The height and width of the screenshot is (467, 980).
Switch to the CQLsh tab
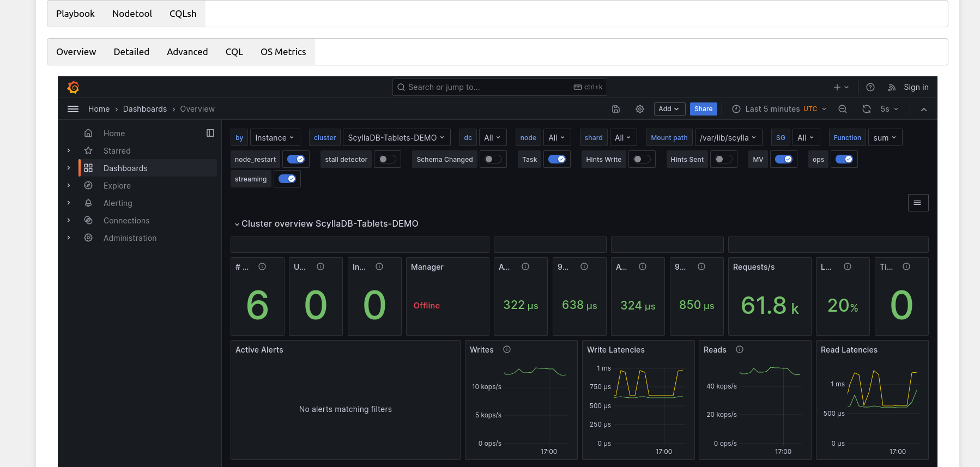pyautogui.click(x=183, y=14)
